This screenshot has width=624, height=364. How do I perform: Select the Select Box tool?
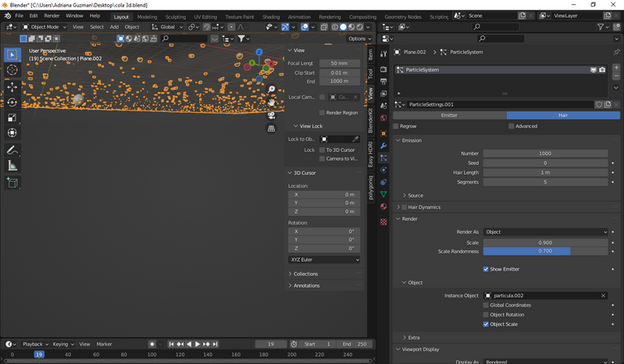pos(12,54)
